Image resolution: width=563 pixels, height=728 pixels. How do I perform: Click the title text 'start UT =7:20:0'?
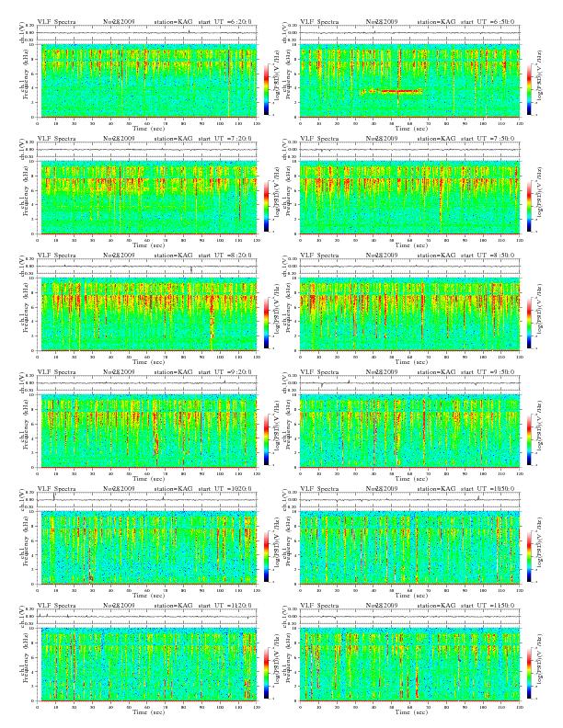pyautogui.click(x=225, y=139)
